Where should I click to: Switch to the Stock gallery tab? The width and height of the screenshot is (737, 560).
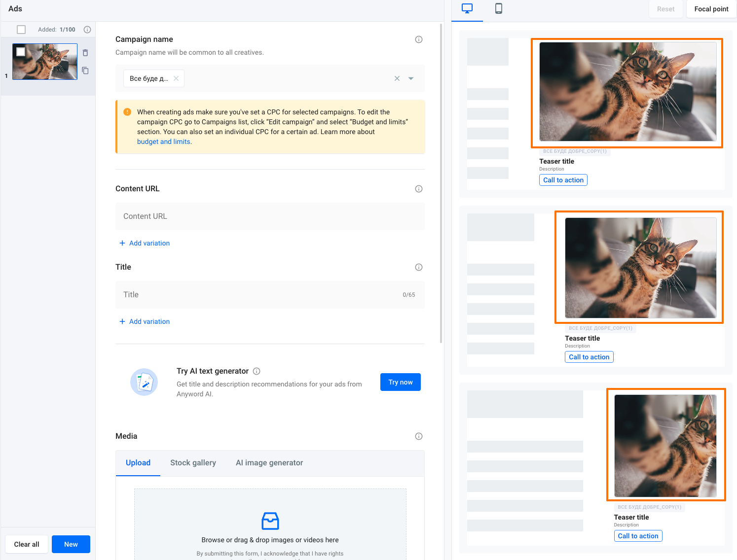[193, 463]
